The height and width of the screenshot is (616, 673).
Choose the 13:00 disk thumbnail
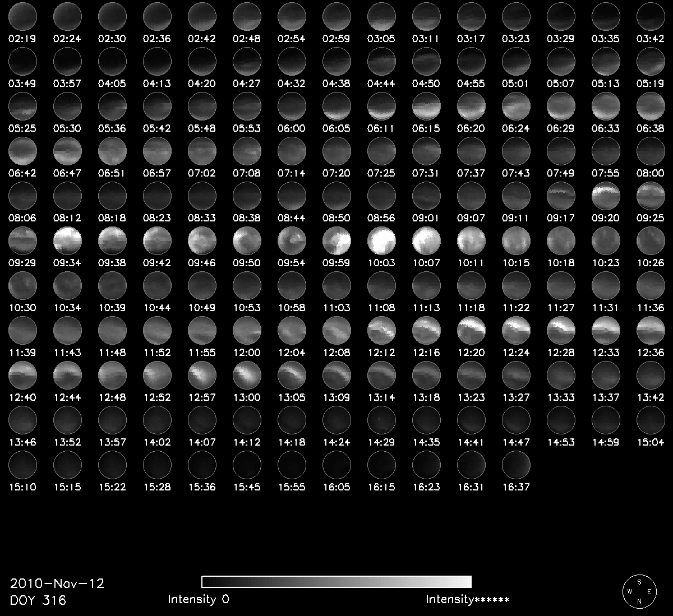pos(247,375)
